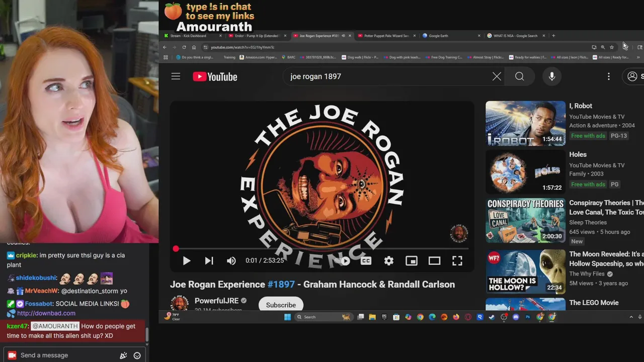Screen dimensions: 644x362
Task: Open the PowerfulJRE channel name link
Action: click(x=216, y=301)
